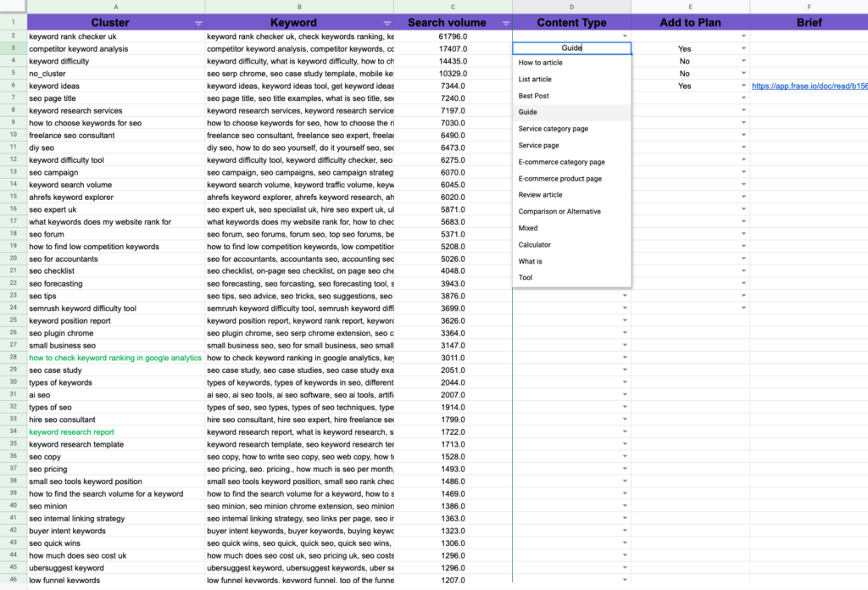Pick 'Calculator' from the dropdown list
The width and height of the screenshot is (868, 590).
tap(535, 245)
